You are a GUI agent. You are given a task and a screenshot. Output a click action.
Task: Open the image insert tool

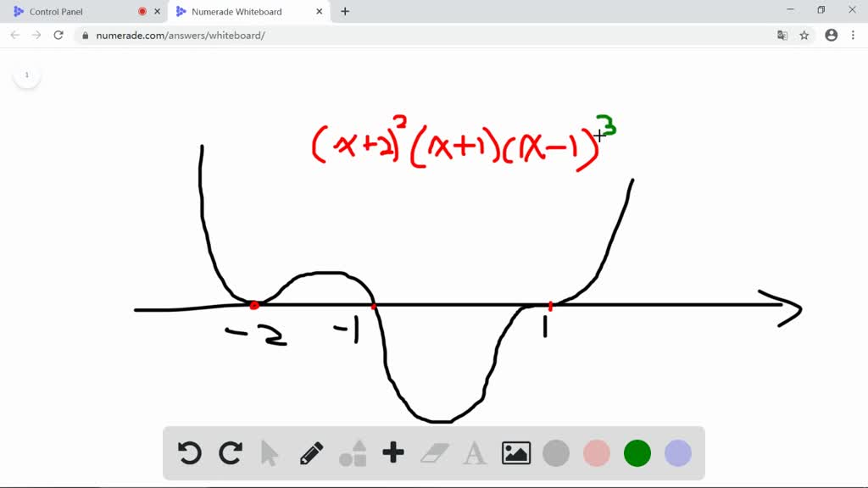pyautogui.click(x=515, y=453)
